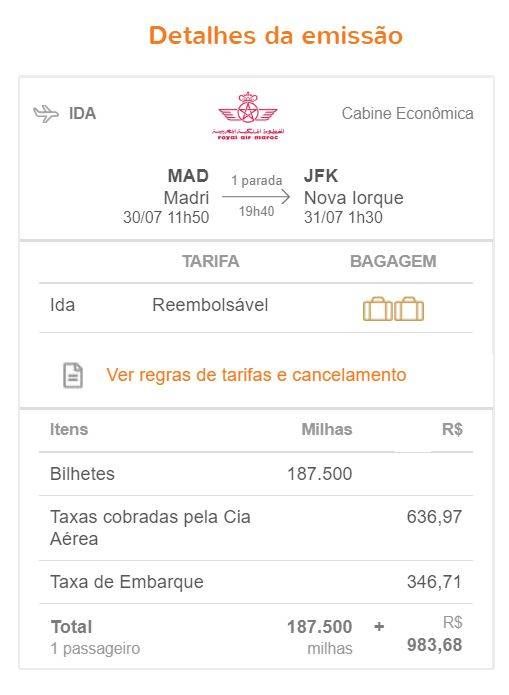Screen dimensions: 509x695
Task: Click the 1 parada stop label
Action: click(257, 180)
